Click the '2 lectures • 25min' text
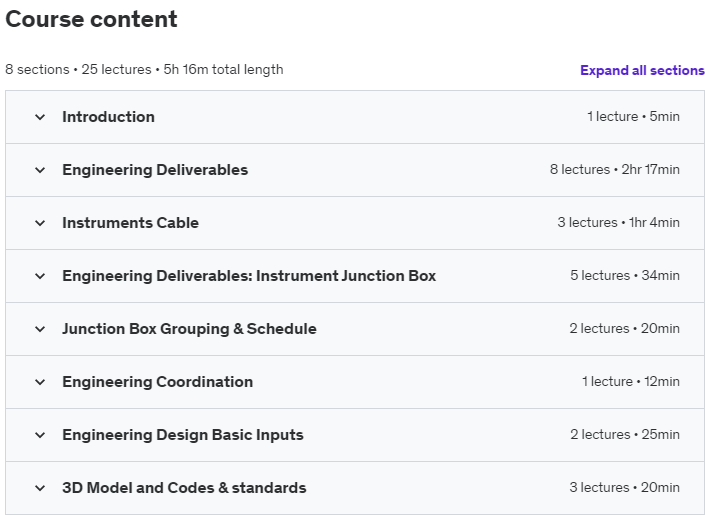Image resolution: width=705 pixels, height=515 pixels. (625, 435)
